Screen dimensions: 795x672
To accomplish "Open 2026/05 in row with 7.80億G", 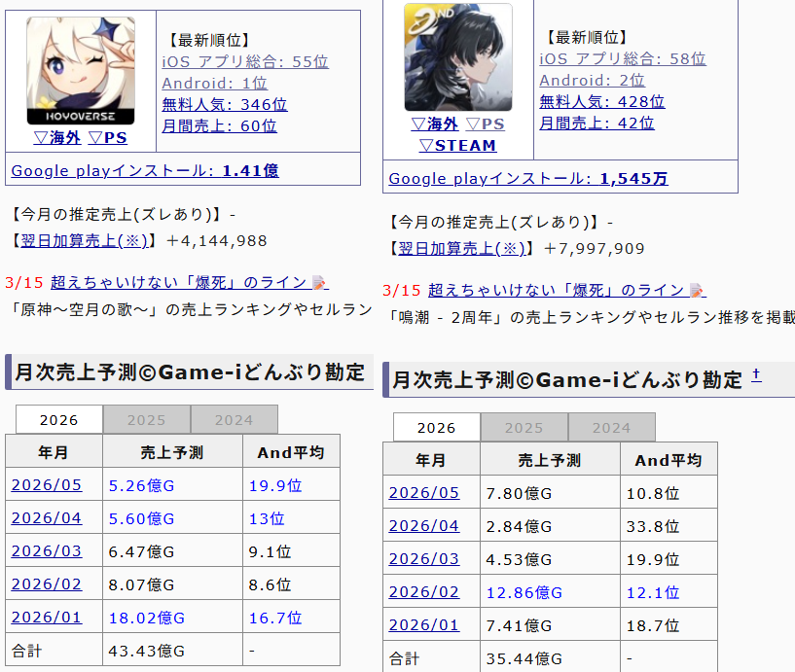I will point(424,493).
